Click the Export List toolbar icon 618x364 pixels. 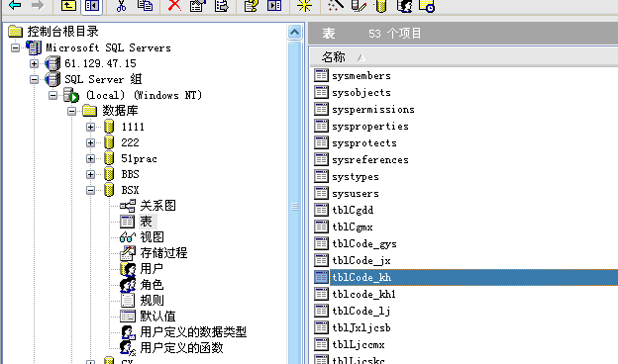tap(222, 6)
